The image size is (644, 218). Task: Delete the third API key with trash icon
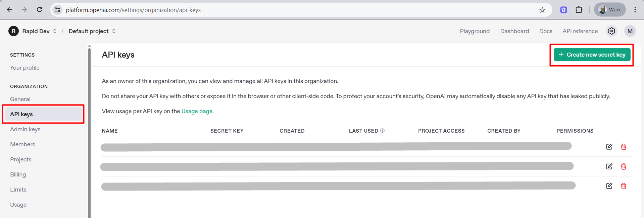point(624,186)
